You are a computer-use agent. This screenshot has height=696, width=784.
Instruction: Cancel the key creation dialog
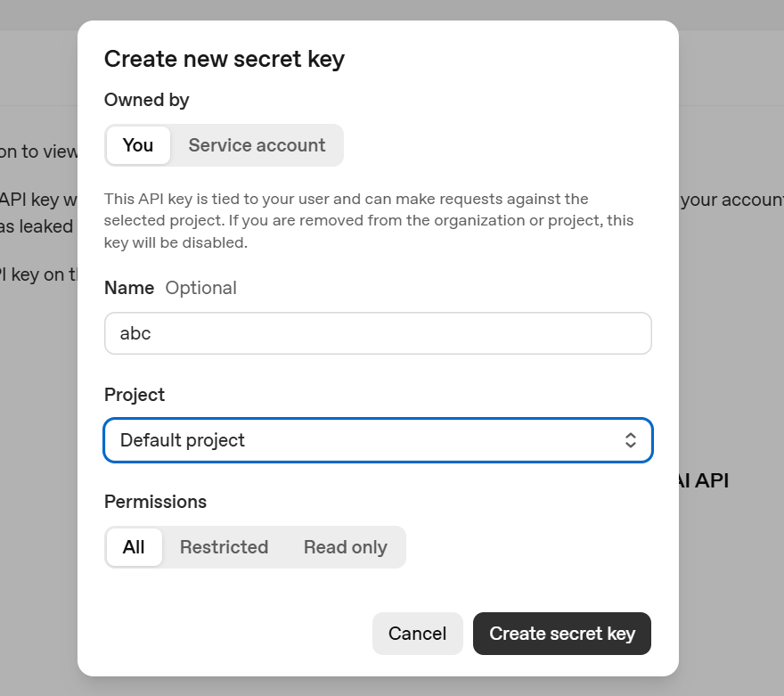pos(417,633)
